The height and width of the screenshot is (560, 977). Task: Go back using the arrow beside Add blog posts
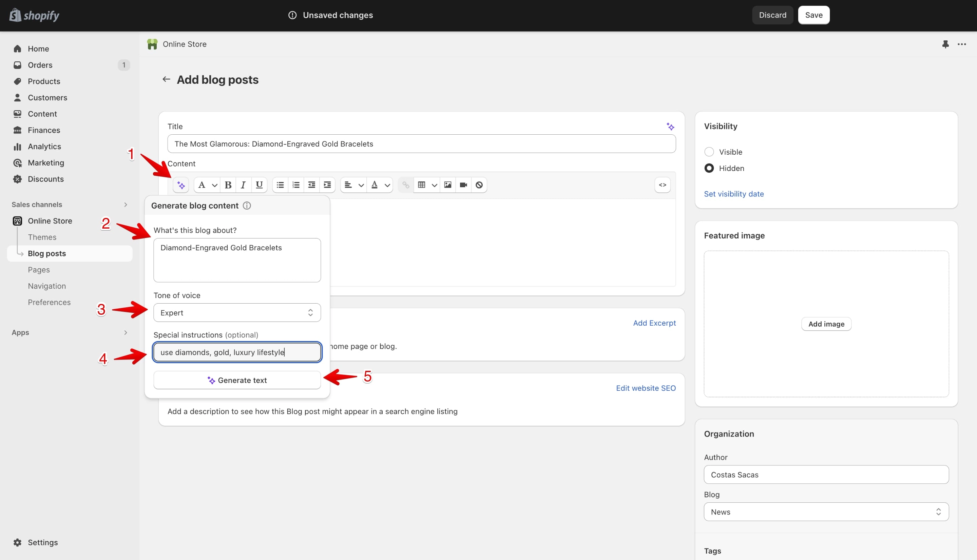point(166,79)
